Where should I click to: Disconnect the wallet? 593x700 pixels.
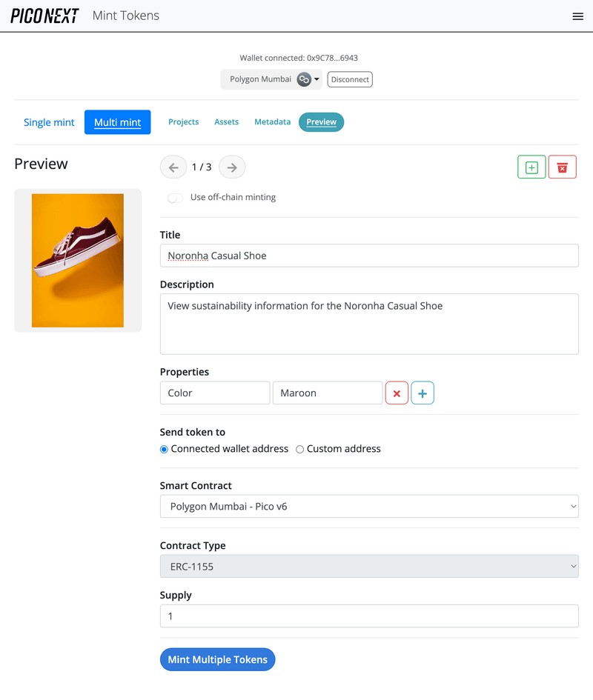[350, 79]
